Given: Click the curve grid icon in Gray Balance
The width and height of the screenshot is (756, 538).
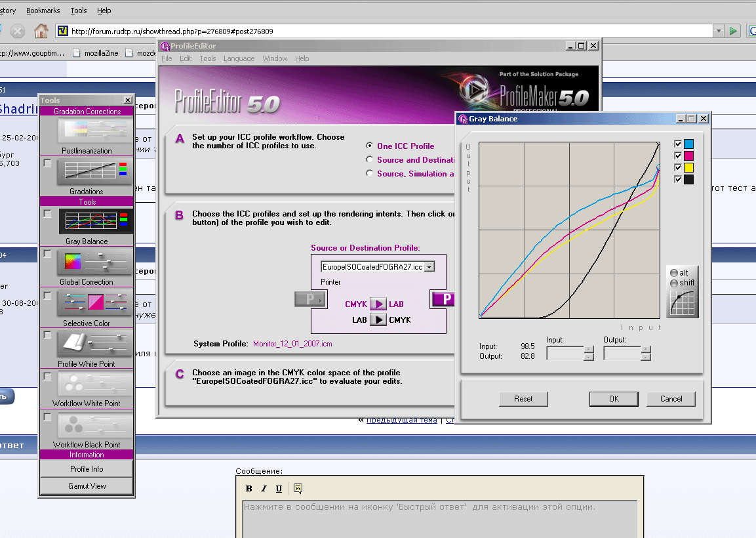Looking at the screenshot, I should pyautogui.click(x=682, y=304).
